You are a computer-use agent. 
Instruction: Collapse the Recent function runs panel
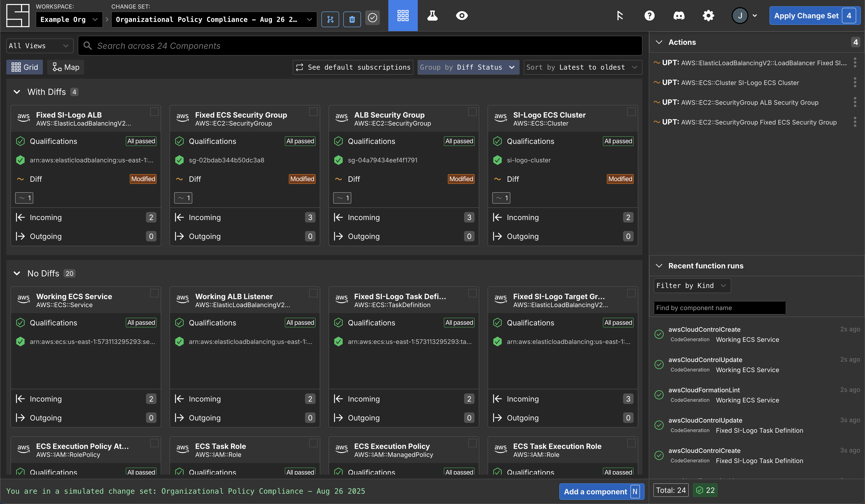click(659, 266)
